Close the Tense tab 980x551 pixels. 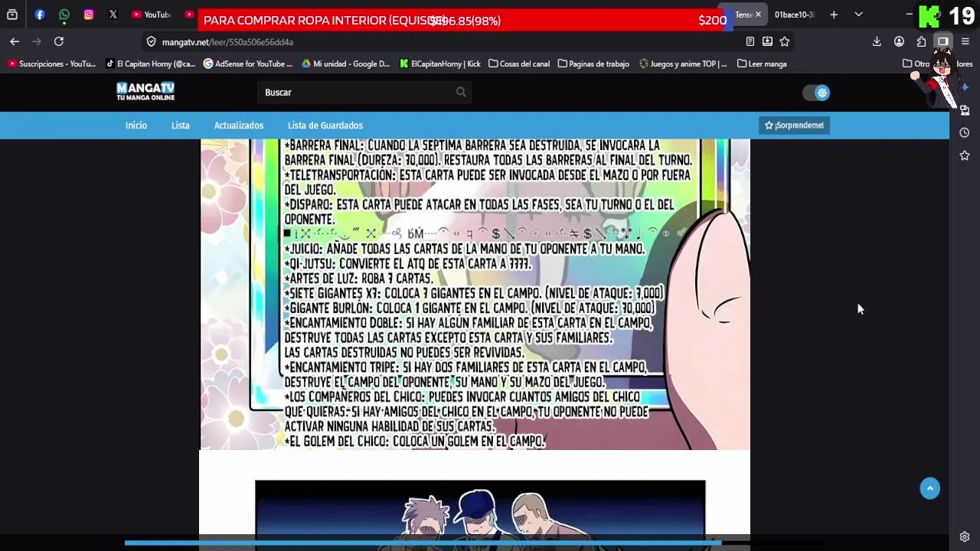pos(758,15)
